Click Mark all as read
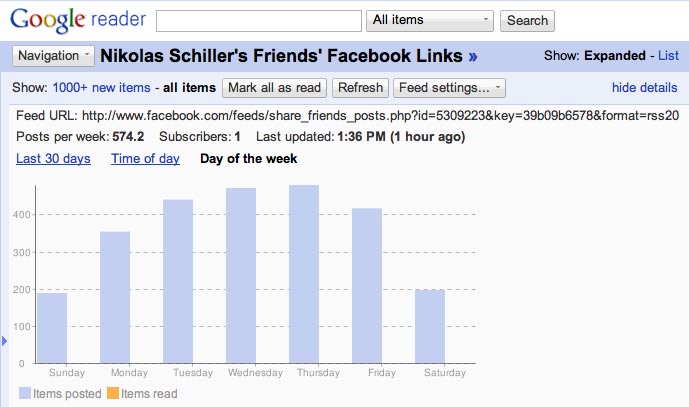This screenshot has height=407, width=689. [x=274, y=88]
